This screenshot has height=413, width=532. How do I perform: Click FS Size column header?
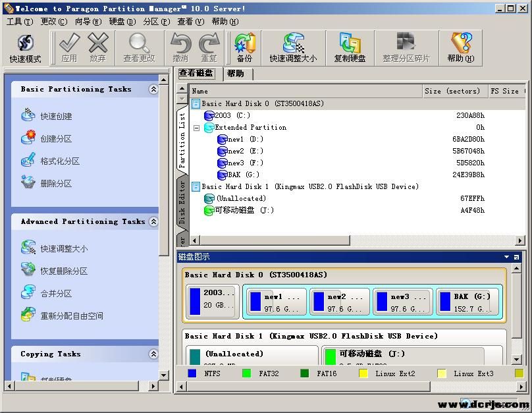pyautogui.click(x=507, y=91)
